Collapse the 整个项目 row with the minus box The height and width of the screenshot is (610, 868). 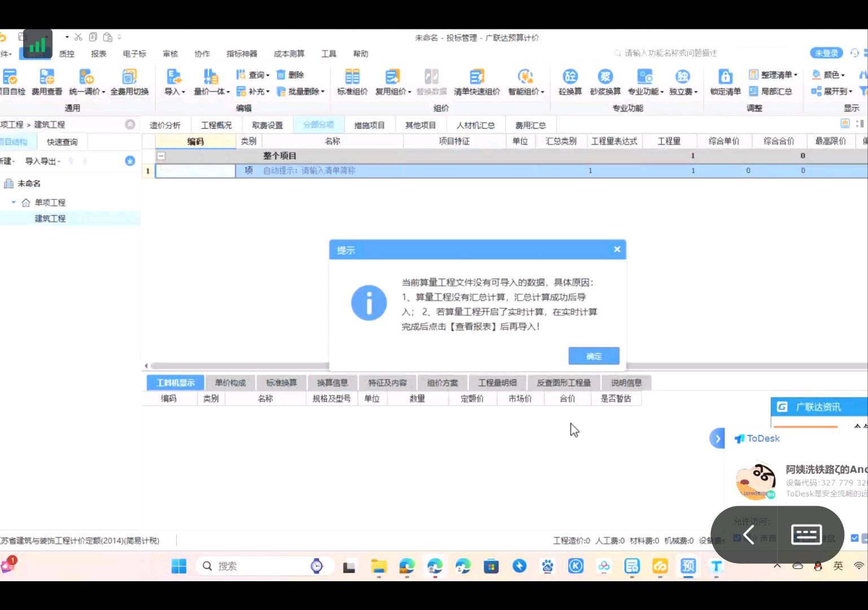coord(161,155)
